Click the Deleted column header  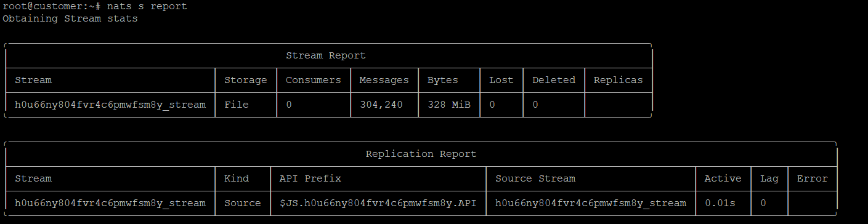point(554,80)
